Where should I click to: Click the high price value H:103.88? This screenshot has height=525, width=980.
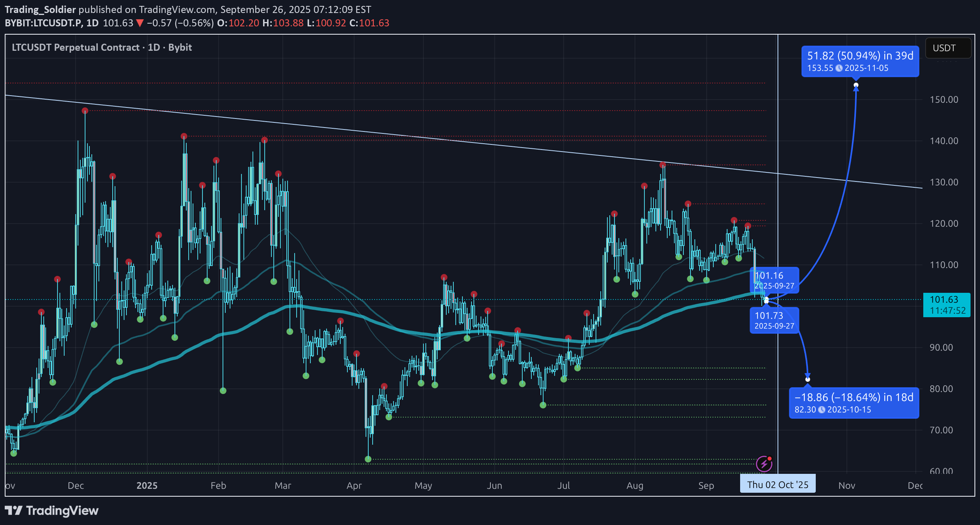[283, 23]
